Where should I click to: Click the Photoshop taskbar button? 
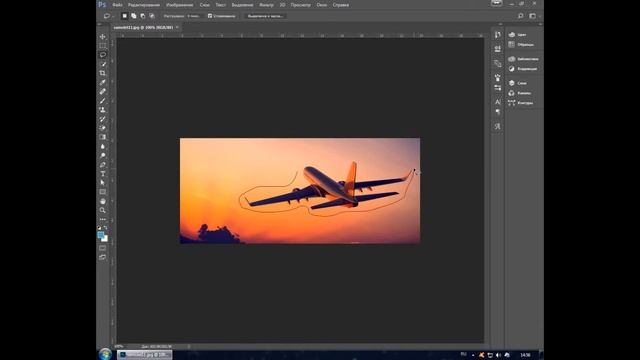coord(145,355)
